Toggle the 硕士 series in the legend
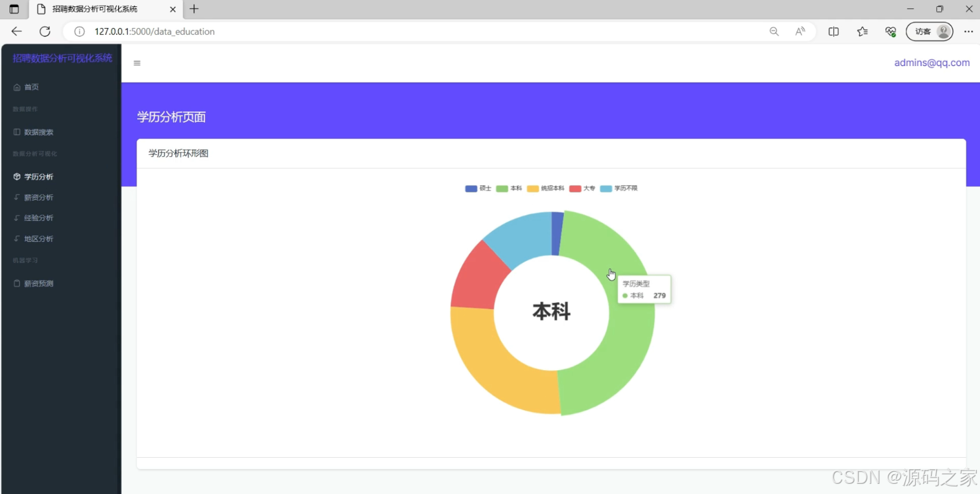This screenshot has width=980, height=494. 480,188
